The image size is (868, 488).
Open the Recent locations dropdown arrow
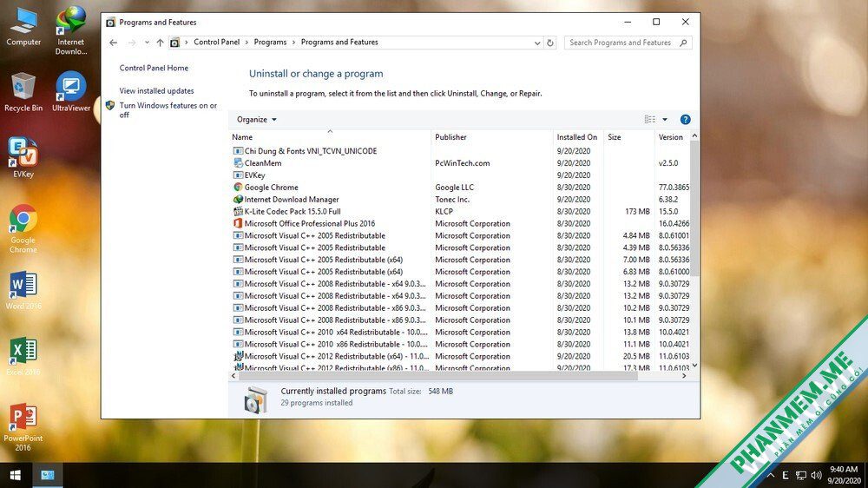point(147,43)
